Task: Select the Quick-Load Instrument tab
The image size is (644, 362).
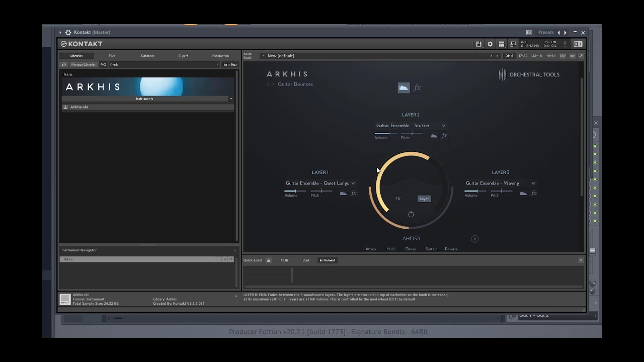Action: (x=327, y=260)
